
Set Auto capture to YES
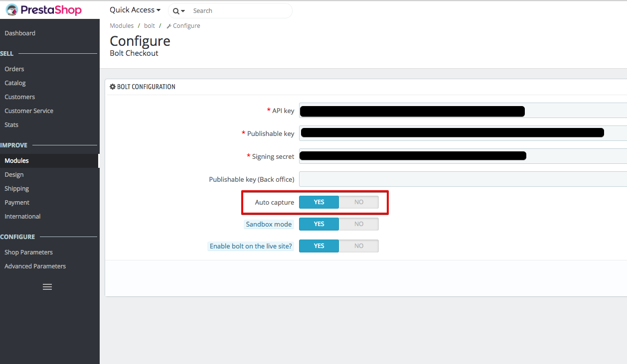[319, 202]
